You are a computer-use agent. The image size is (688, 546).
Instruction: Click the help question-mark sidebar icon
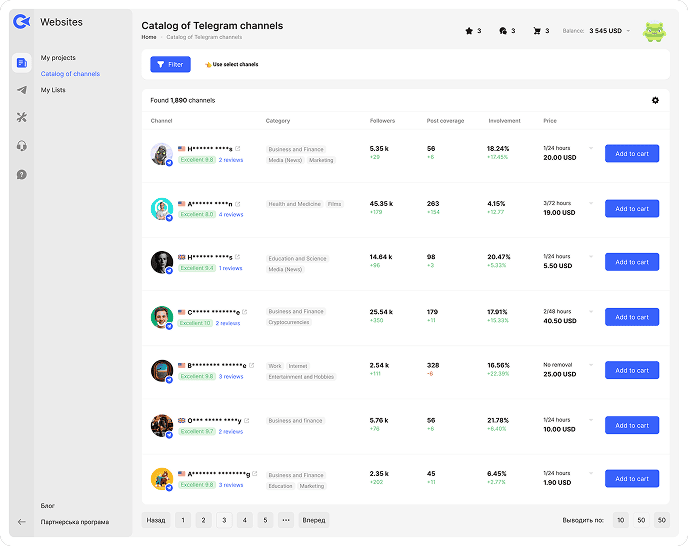click(21, 174)
